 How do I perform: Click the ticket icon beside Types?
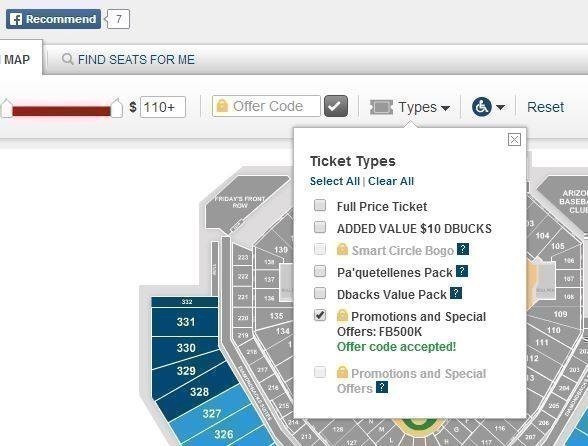(381, 107)
